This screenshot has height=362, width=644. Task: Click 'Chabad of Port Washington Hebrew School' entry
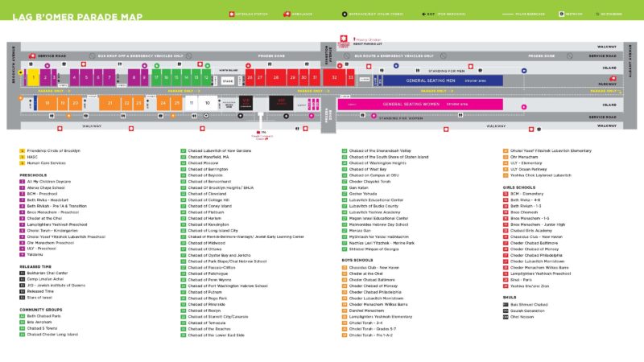tap(228, 286)
